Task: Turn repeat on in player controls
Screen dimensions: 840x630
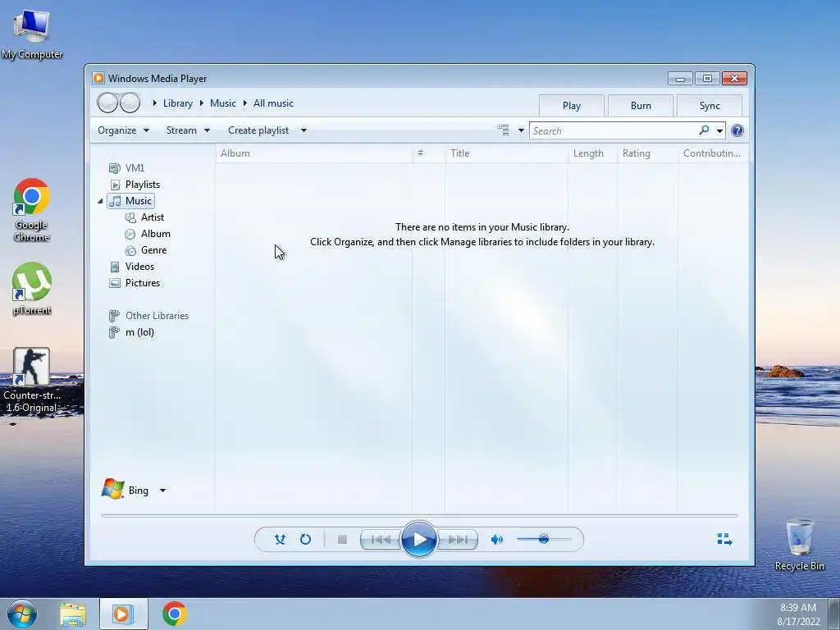Action: (x=305, y=540)
